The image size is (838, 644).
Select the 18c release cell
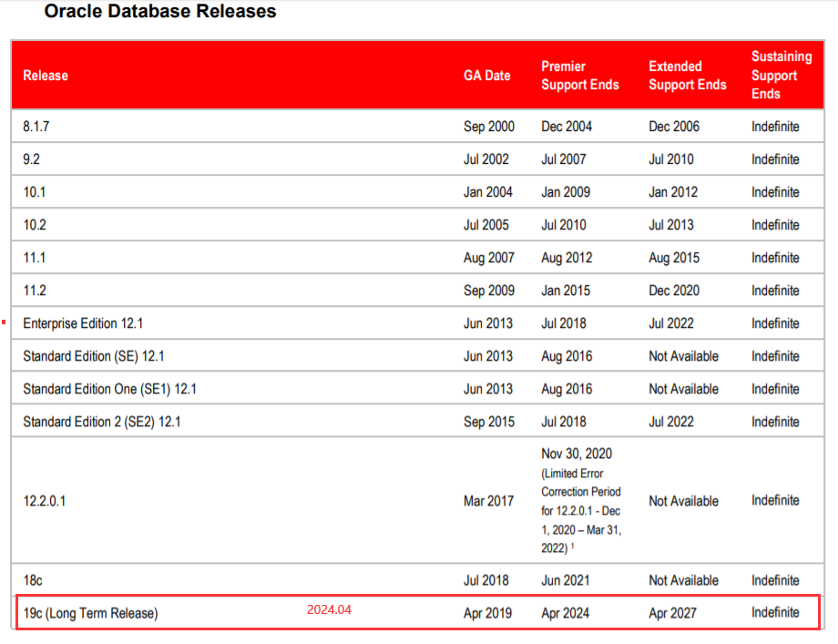pos(33,580)
